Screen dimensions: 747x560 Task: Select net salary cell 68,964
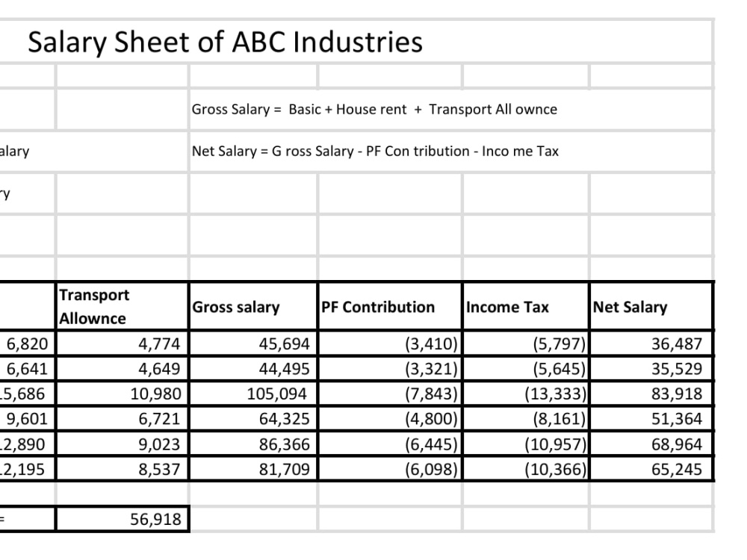[651, 444]
